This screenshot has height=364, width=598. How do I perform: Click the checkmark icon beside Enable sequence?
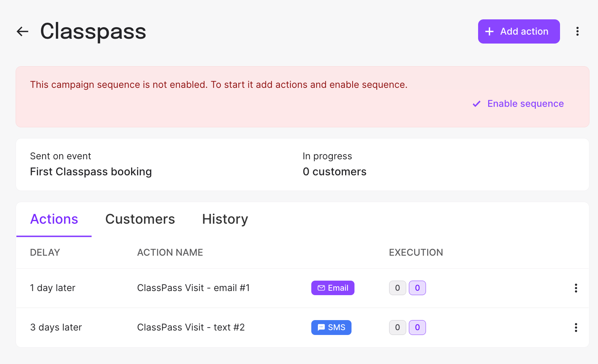[x=477, y=104]
